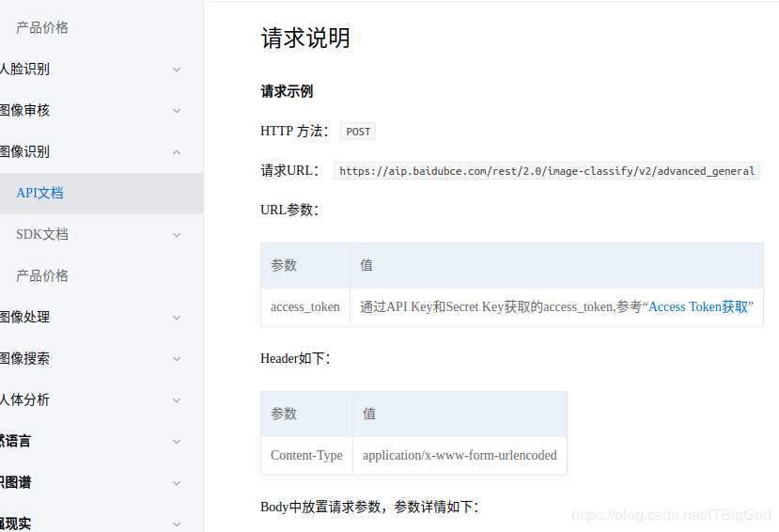The height and width of the screenshot is (532, 779).
Task: Click the Body中放置请求参数 paragraph
Action: pos(369,508)
